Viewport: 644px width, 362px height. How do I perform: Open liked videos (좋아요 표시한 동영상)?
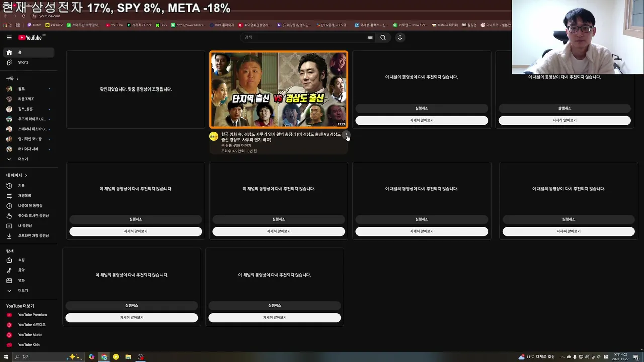pyautogui.click(x=28, y=216)
